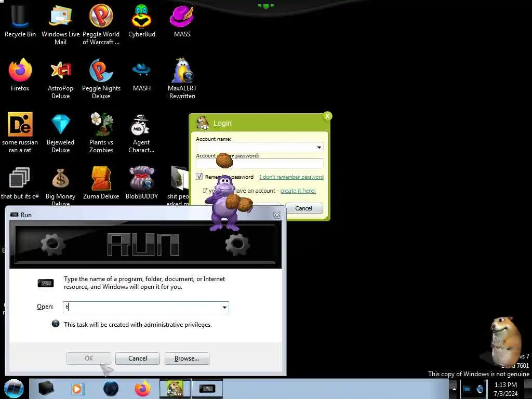This screenshot has width=532, height=399.
Task: Open Peggle World of Warcraft desktop icon
Action: [101, 24]
